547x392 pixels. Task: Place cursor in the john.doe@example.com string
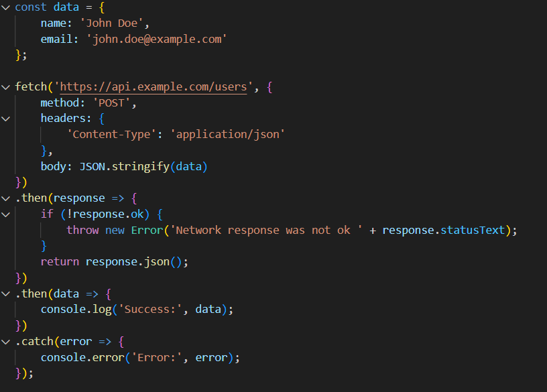click(158, 40)
